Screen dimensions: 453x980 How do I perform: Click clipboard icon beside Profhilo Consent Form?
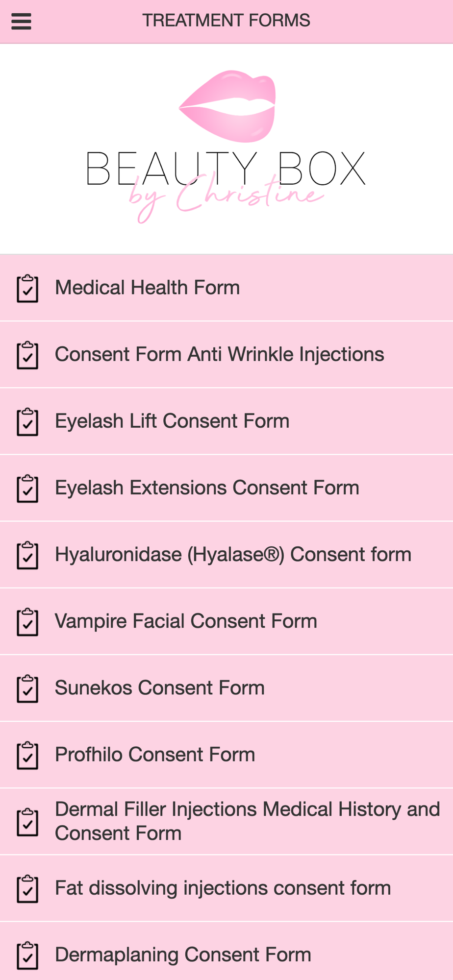27,755
